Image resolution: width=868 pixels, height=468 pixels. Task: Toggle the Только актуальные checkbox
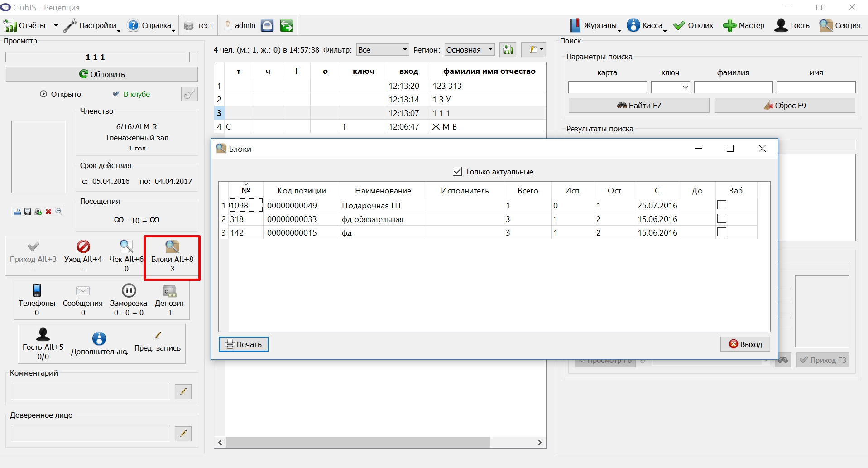(x=457, y=171)
